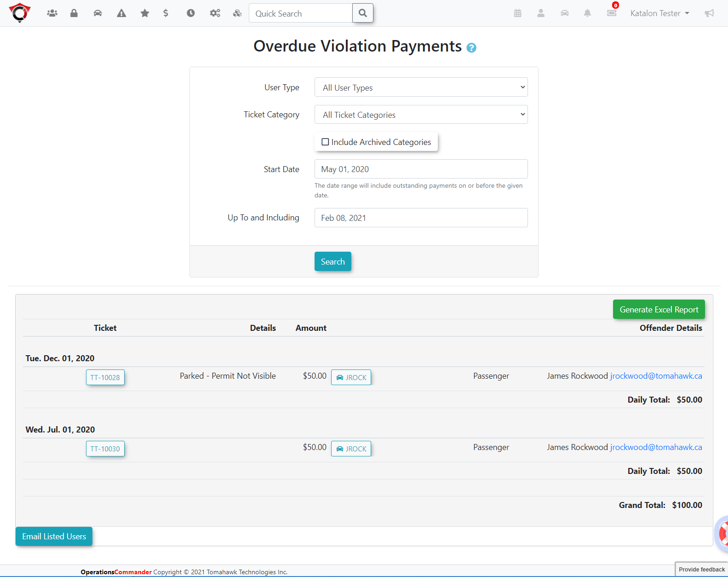Viewport: 728px width, 577px height.
Task: Open the dollar sign payments menu
Action: coord(166,13)
